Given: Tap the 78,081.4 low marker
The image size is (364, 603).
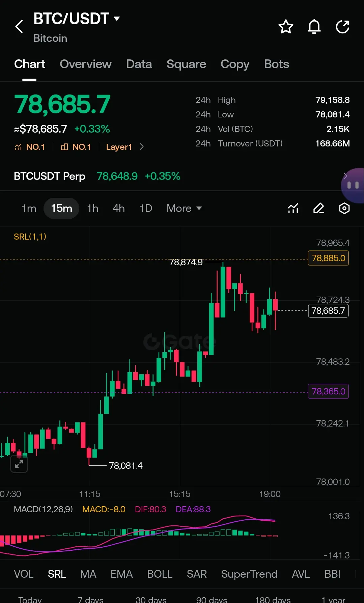Looking at the screenshot, I should (126, 466).
